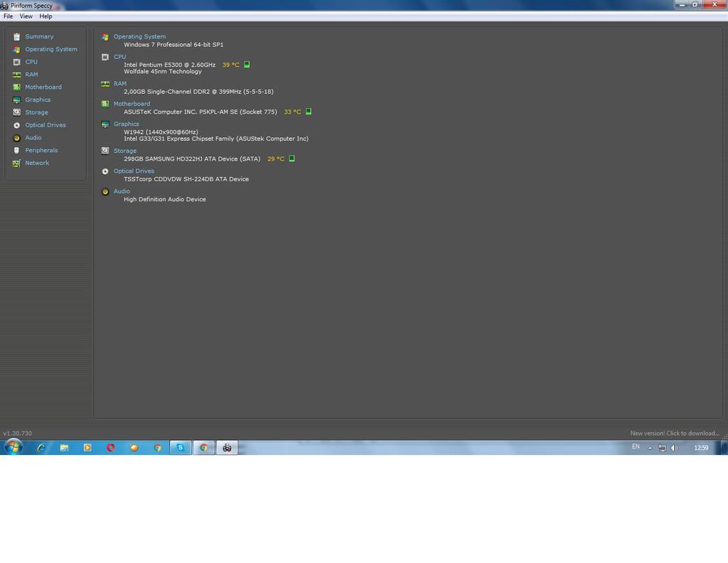Click the Summary clipboard icon in sidebar

17,37
